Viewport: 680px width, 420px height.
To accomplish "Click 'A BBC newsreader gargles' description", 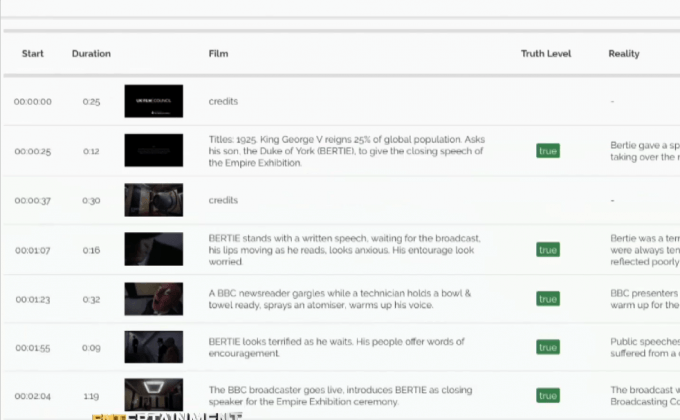I will click(x=340, y=299).
